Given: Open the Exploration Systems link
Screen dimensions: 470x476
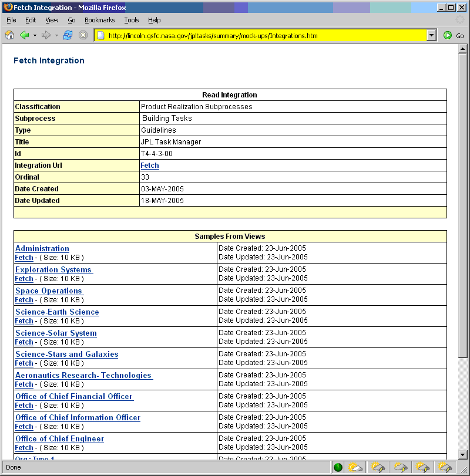Looking at the screenshot, I should tap(54, 269).
